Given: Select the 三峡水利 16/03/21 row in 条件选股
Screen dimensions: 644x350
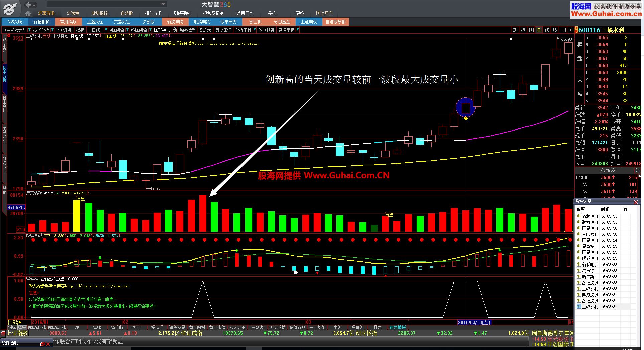Looking at the screenshot, I should [x=603, y=307].
